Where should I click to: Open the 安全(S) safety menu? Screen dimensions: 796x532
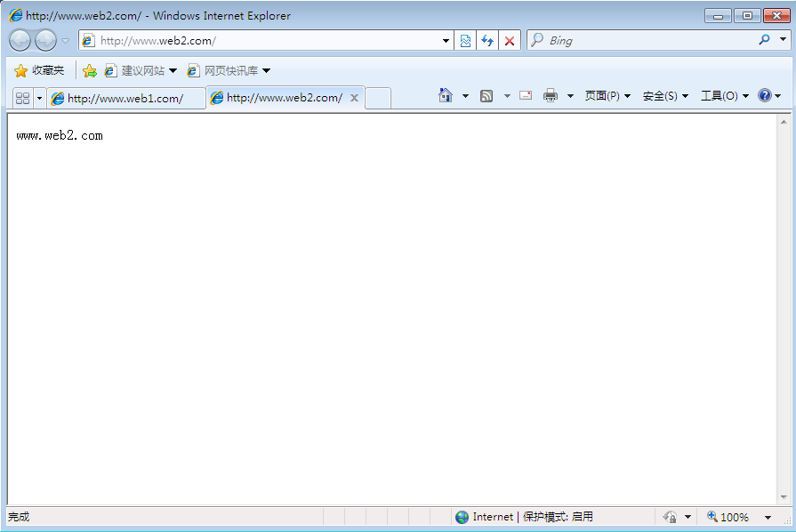pyautogui.click(x=665, y=95)
